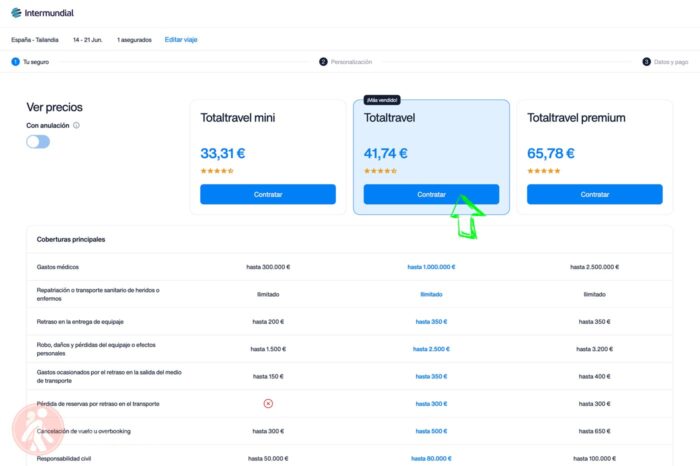Click the Retraso en la entrega de equipaje label
Image resolution: width=700 pixels, height=466 pixels.
(80, 322)
